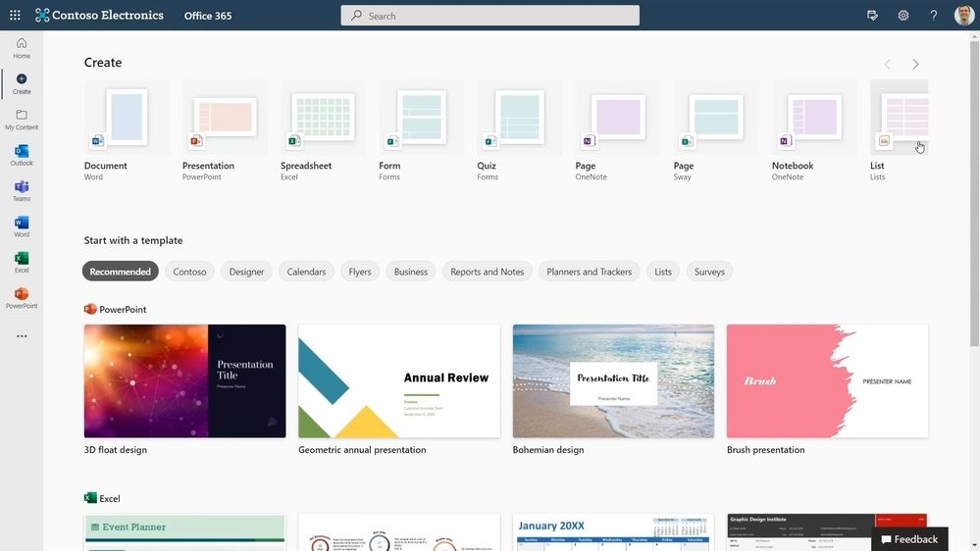This screenshot has height=551, width=980.
Task: Open My Content in the sidebar
Action: tap(22, 120)
